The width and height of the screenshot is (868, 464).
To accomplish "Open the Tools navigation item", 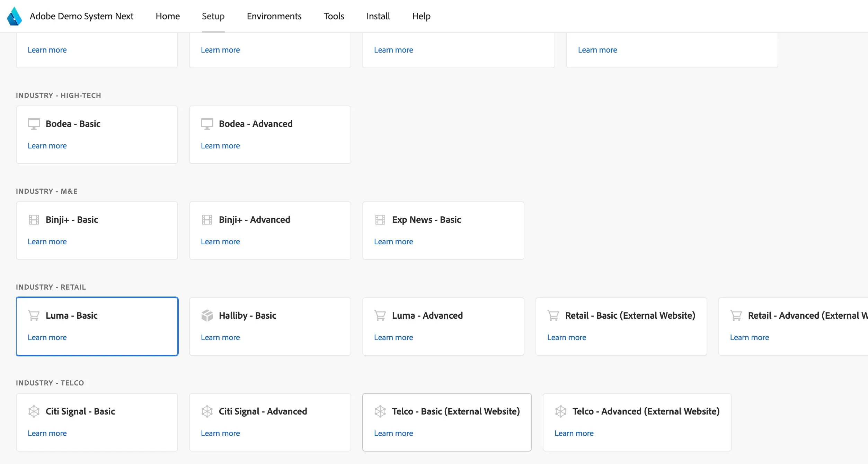I will [x=334, y=16].
